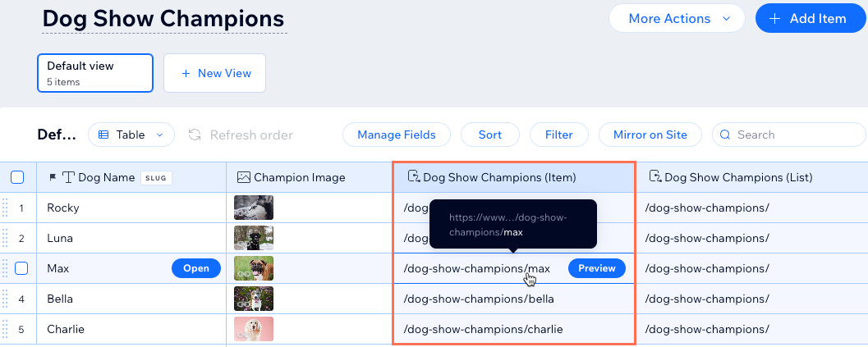The height and width of the screenshot is (347, 868).
Task: Open Manage Fields
Action: (397, 135)
